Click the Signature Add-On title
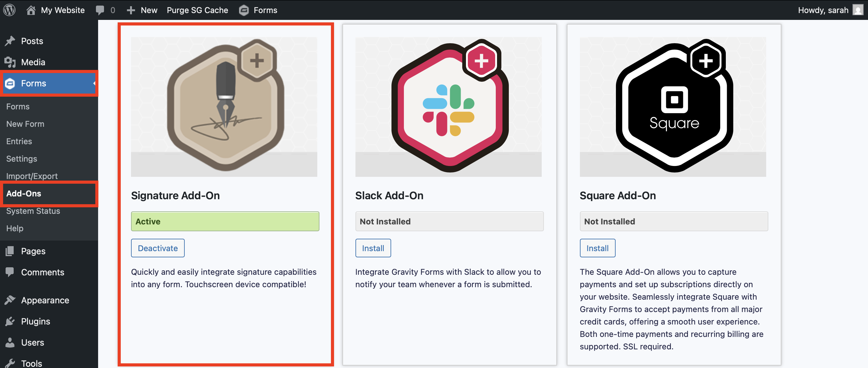 175,195
